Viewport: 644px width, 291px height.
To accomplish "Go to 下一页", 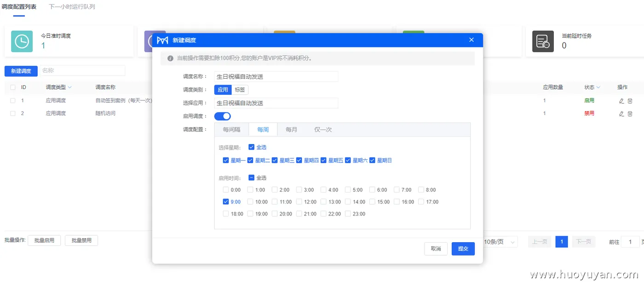I will (584, 242).
